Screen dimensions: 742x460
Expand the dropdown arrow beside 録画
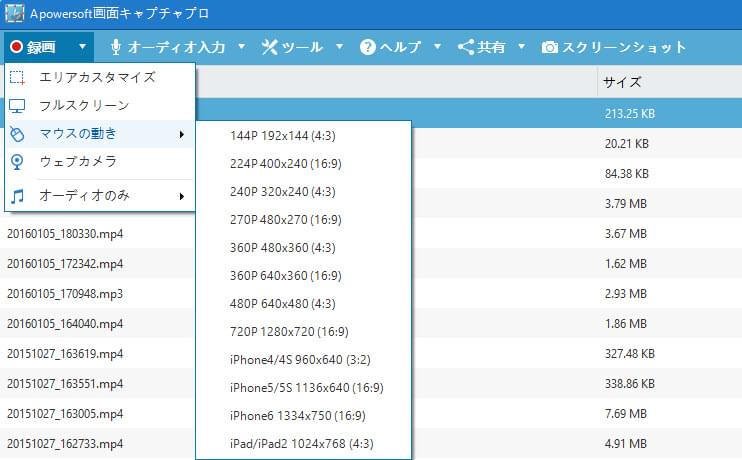click(82, 47)
